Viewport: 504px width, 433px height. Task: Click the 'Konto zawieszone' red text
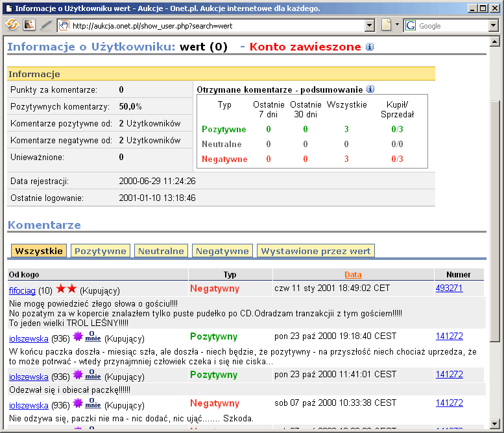(306, 47)
